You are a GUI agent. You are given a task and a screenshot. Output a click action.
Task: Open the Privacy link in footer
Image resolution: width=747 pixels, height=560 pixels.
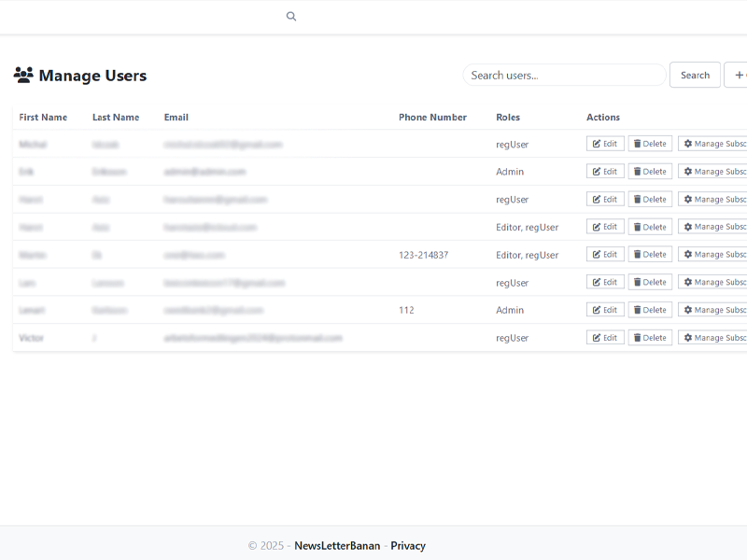pyautogui.click(x=408, y=546)
